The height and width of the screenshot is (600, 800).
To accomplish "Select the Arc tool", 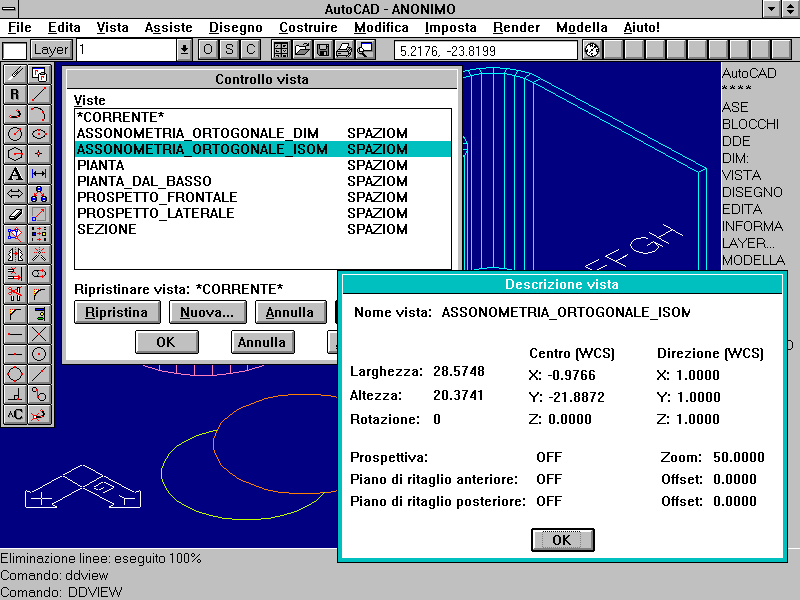I will pyautogui.click(x=39, y=114).
